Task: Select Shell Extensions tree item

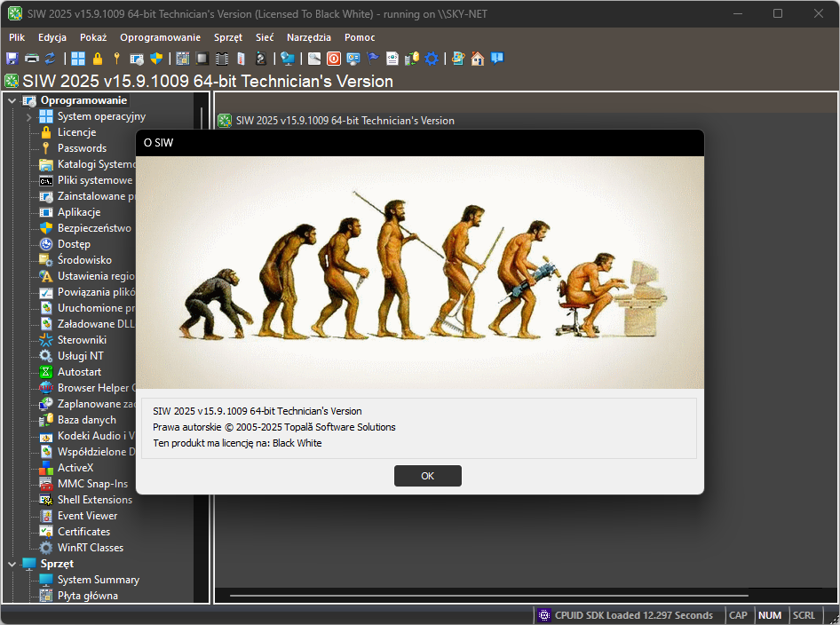Action: click(x=95, y=500)
